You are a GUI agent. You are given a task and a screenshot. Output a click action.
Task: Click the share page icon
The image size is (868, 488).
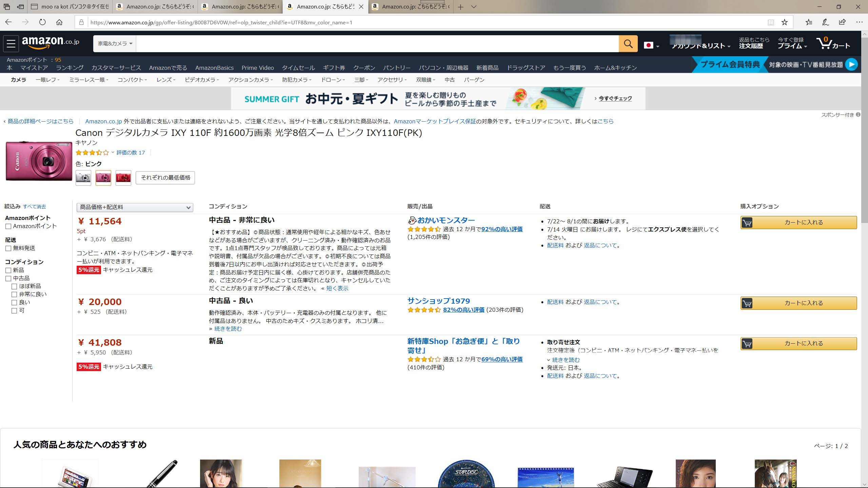842,22
